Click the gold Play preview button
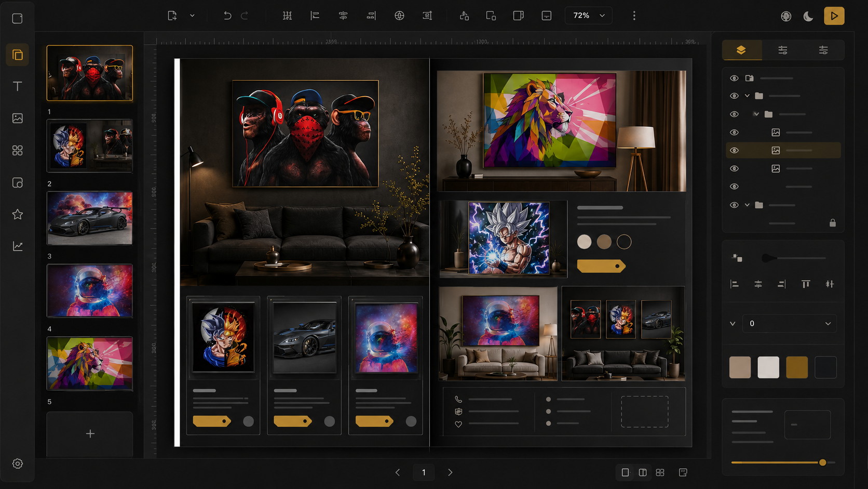 coord(834,16)
